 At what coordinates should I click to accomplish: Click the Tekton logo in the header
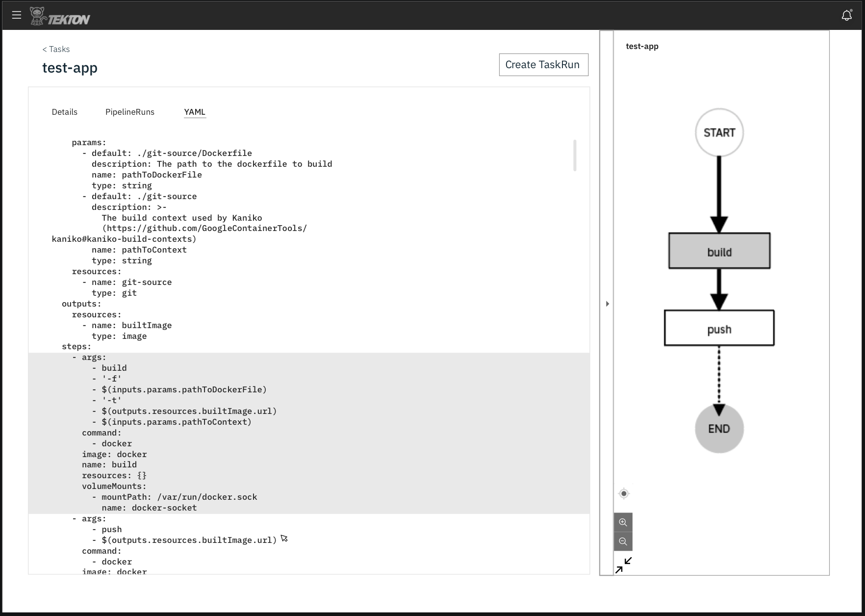point(60,15)
